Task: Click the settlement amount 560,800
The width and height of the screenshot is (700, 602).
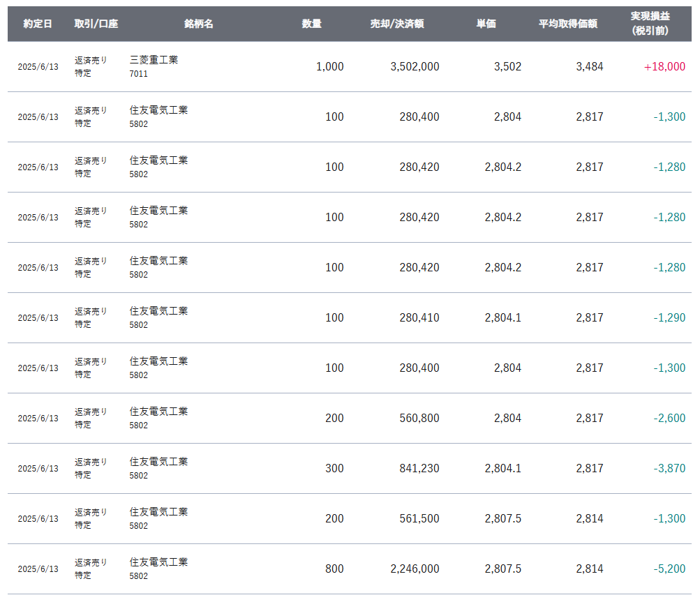Action: pyautogui.click(x=419, y=418)
